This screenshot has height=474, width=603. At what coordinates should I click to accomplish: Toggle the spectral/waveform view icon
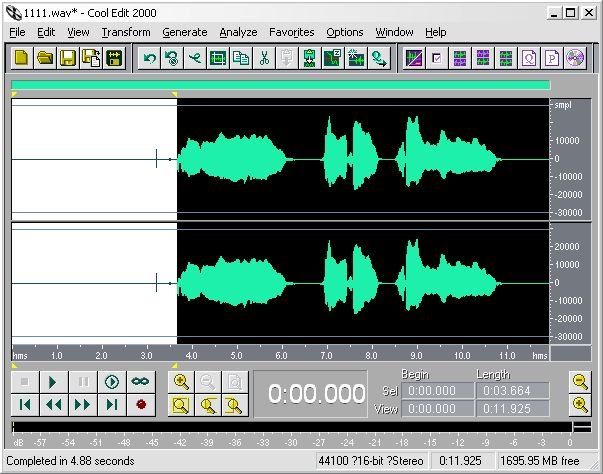[x=414, y=58]
